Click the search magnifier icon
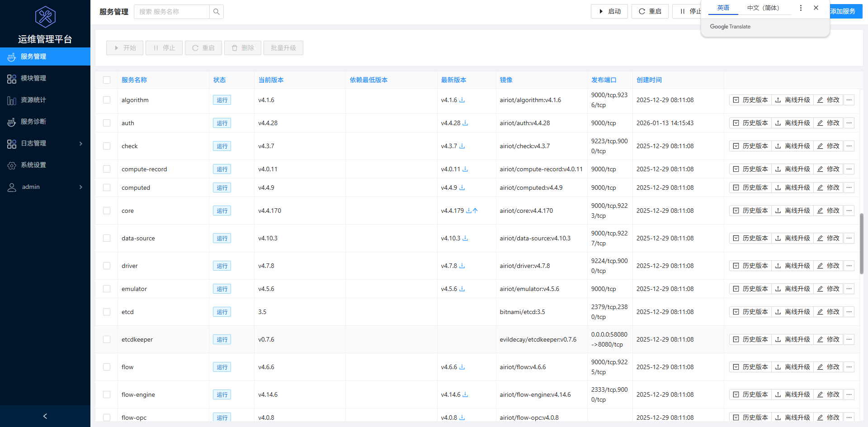The height and width of the screenshot is (427, 868). (x=217, y=12)
